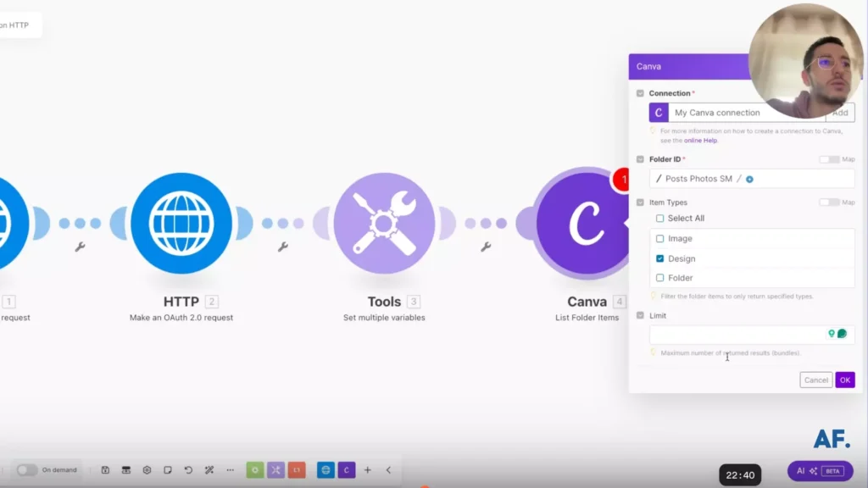This screenshot has width=868, height=488.
Task: Collapse favorites with left chevron
Action: [x=388, y=469]
